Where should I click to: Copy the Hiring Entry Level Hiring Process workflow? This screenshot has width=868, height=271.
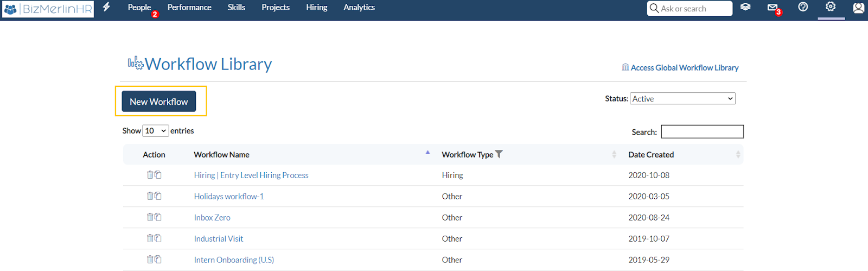pyautogui.click(x=158, y=175)
